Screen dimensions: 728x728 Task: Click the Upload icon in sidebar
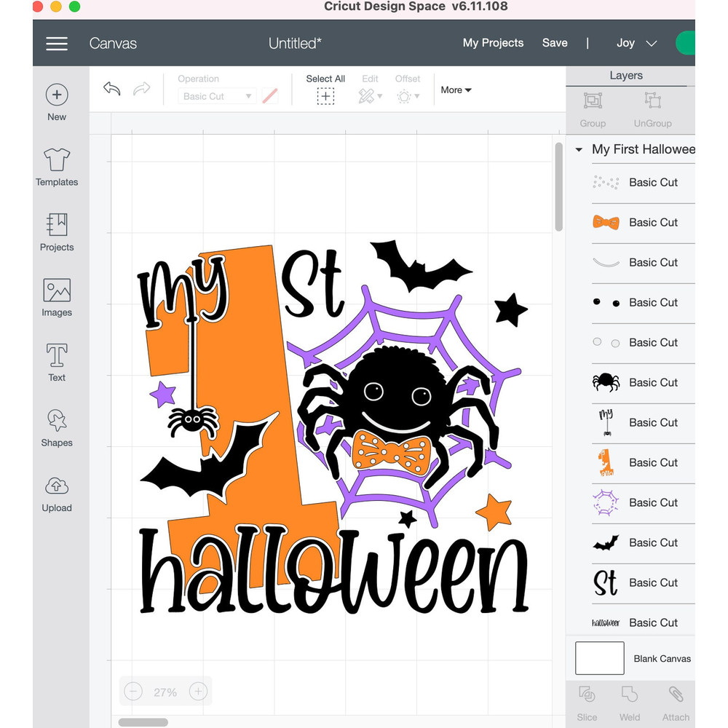(57, 494)
